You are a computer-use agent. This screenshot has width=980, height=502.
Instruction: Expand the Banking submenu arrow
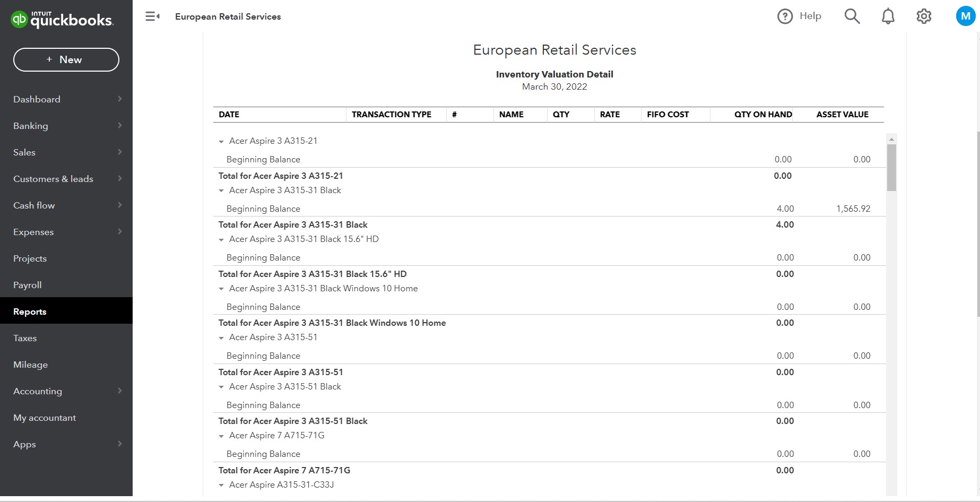120,126
